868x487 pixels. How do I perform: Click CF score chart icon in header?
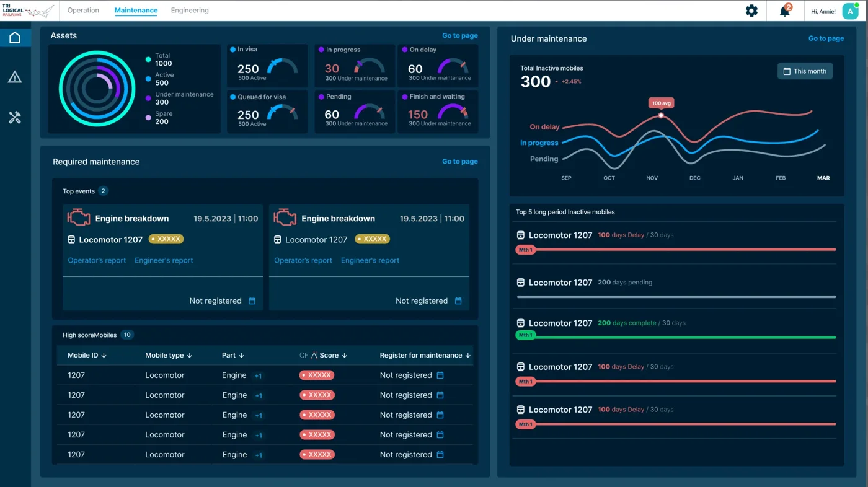(x=314, y=356)
